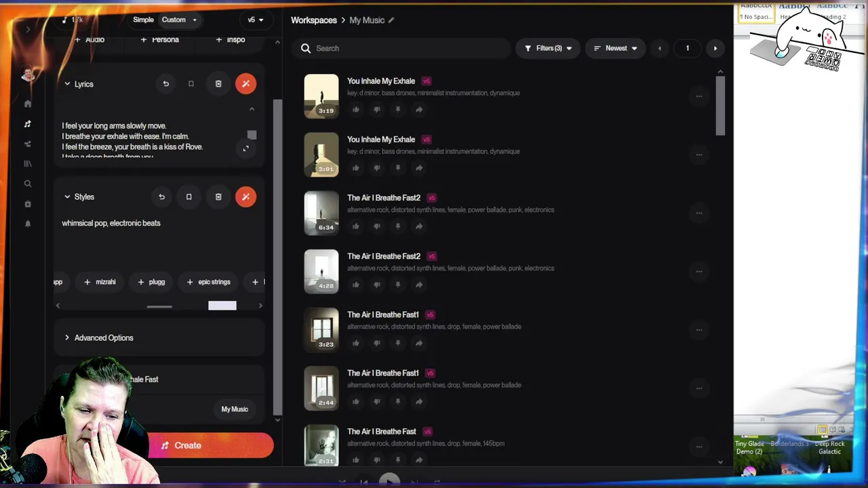Viewport: 868px width, 488px height.
Task: Click the style tags horizontal scrollbar
Action: pyautogui.click(x=159, y=306)
